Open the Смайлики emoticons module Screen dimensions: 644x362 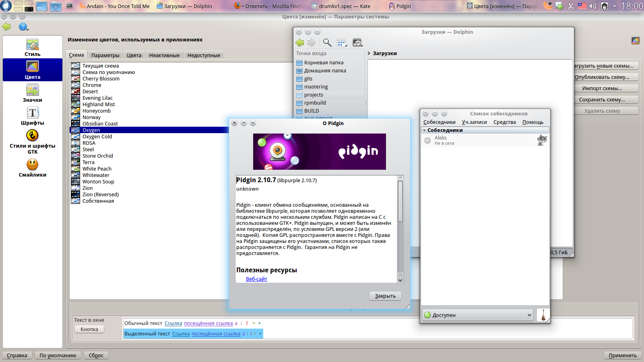[33, 168]
